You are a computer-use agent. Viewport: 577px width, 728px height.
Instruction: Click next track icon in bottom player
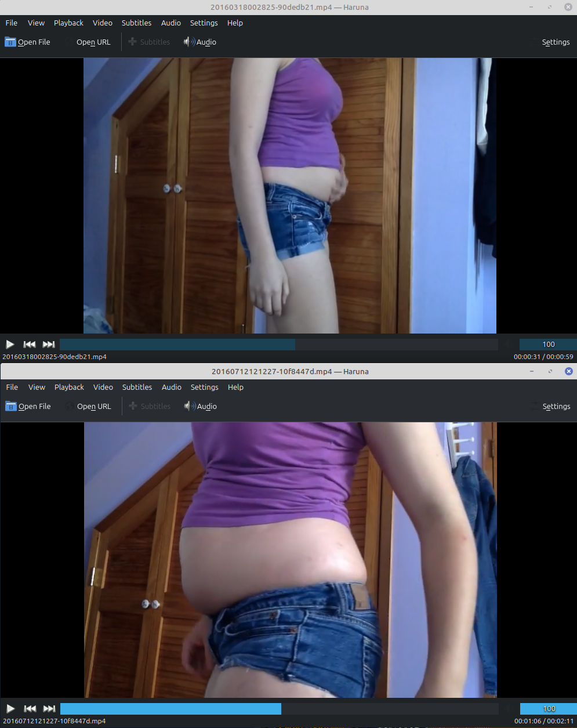coord(49,708)
